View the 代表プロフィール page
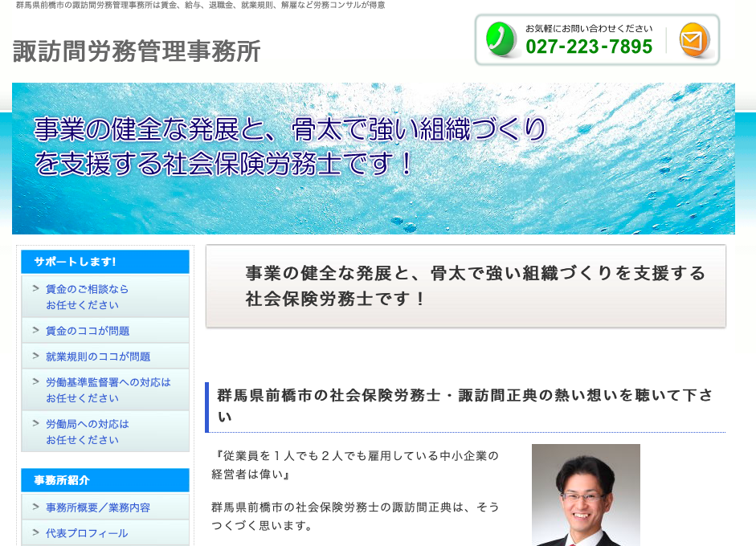 click(87, 533)
